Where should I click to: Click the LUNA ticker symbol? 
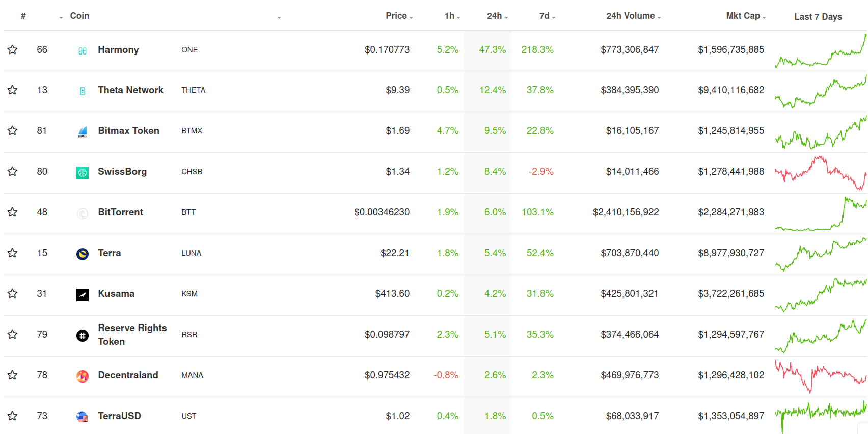[x=192, y=253]
